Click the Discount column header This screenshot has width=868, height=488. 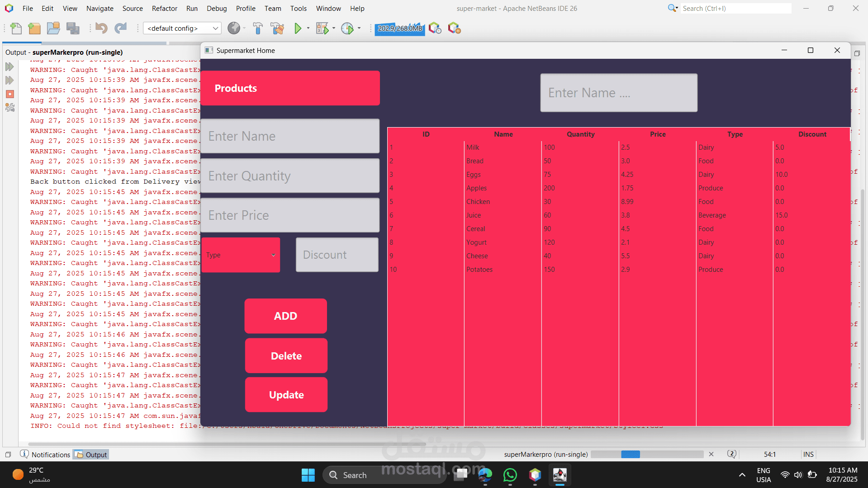click(812, 134)
